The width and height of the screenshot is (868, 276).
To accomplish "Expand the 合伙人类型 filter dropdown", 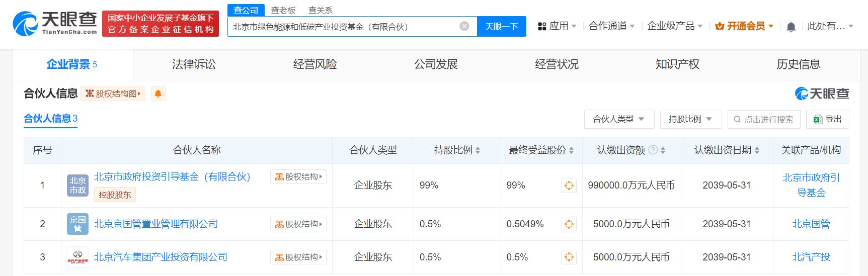I will [619, 119].
